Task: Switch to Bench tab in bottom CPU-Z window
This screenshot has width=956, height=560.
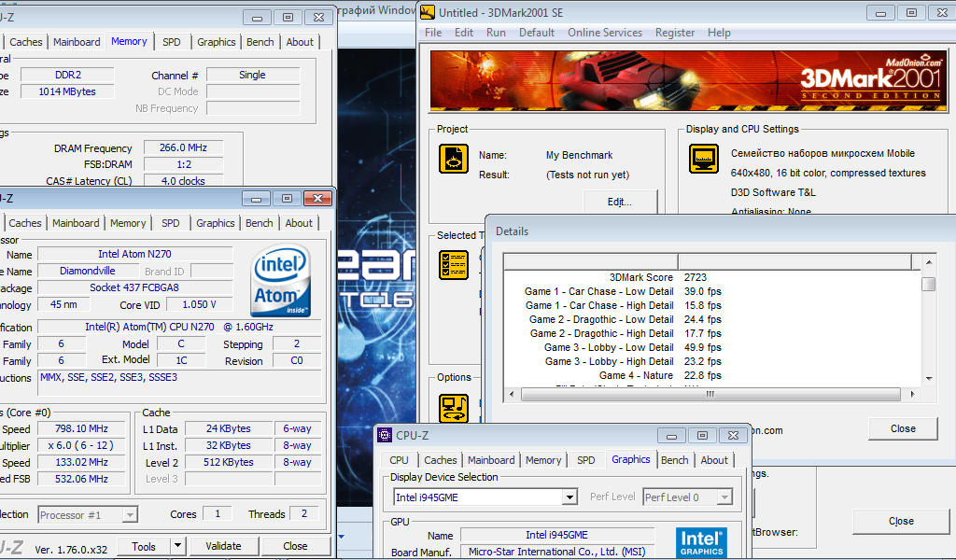Action: (x=674, y=460)
